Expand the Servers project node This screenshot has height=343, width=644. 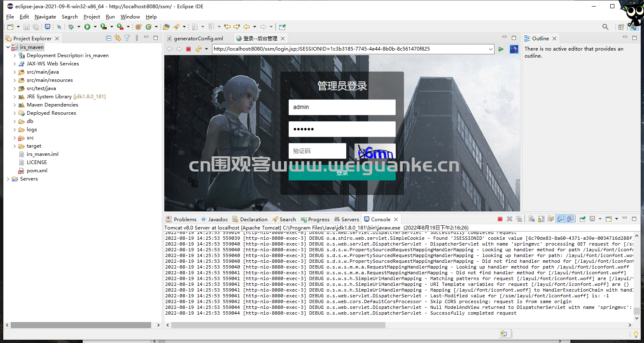click(x=8, y=179)
